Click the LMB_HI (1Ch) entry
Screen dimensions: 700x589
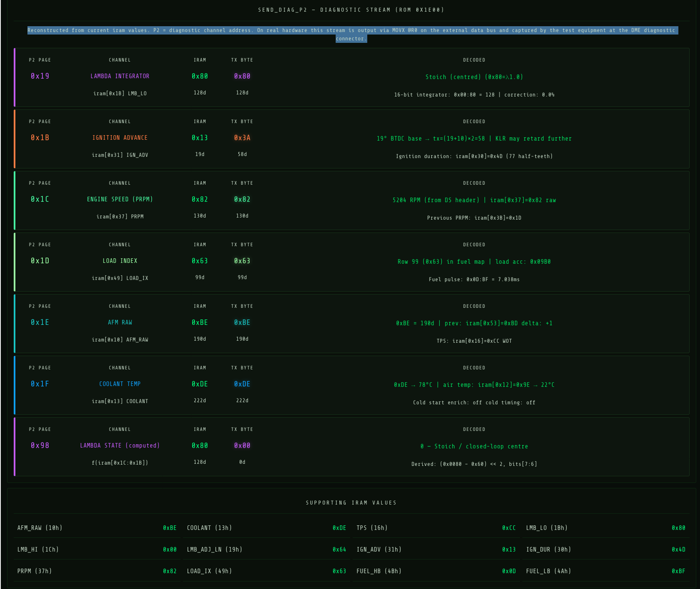click(x=97, y=549)
